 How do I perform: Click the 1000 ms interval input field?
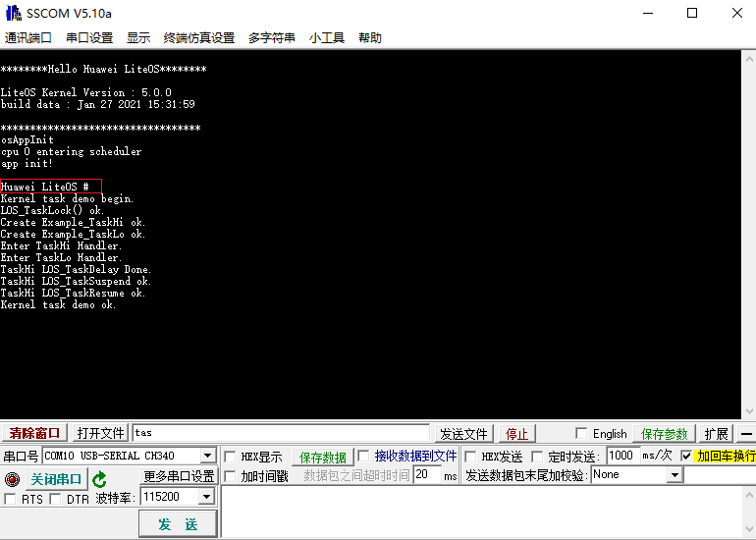point(622,456)
